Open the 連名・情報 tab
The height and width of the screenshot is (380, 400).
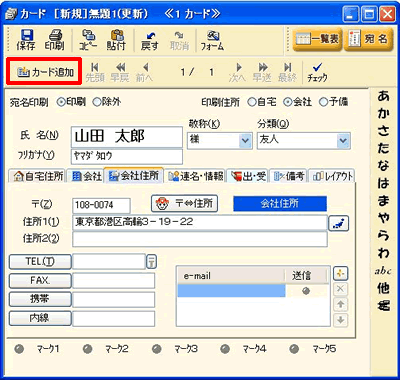pos(196,176)
